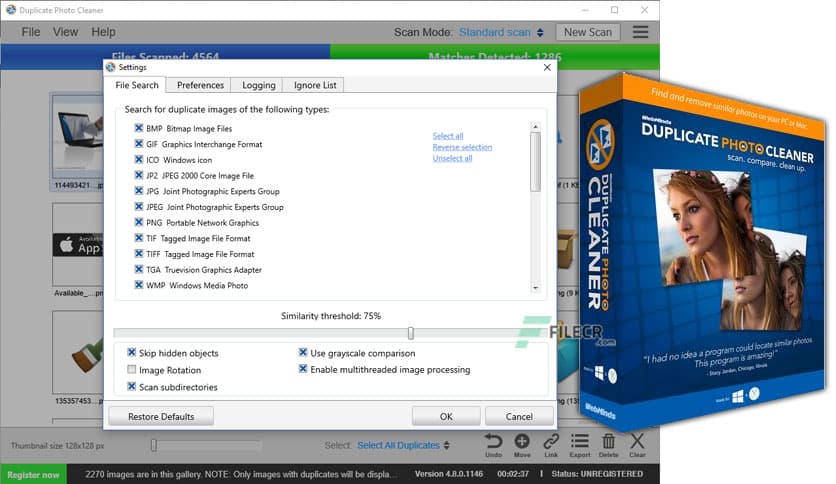This screenshot has width=836, height=484.
Task: Click the Thumbnail size slider handle
Action: point(154,445)
